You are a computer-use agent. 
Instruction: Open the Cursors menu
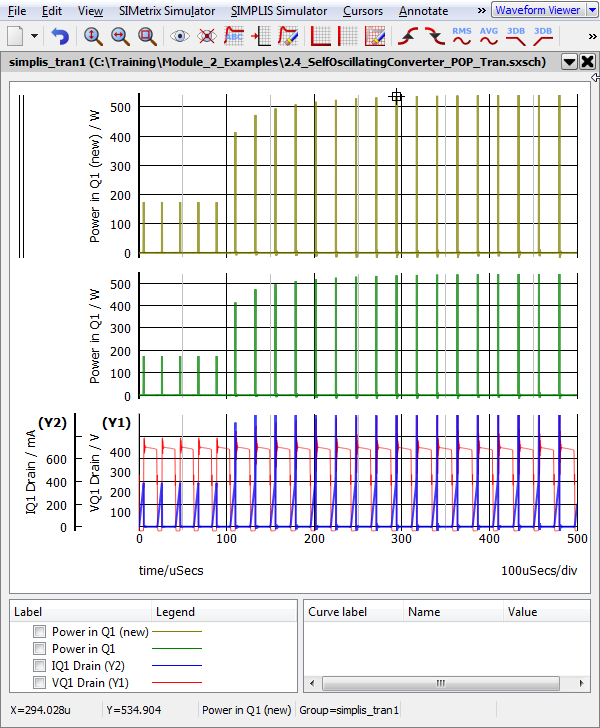point(361,11)
